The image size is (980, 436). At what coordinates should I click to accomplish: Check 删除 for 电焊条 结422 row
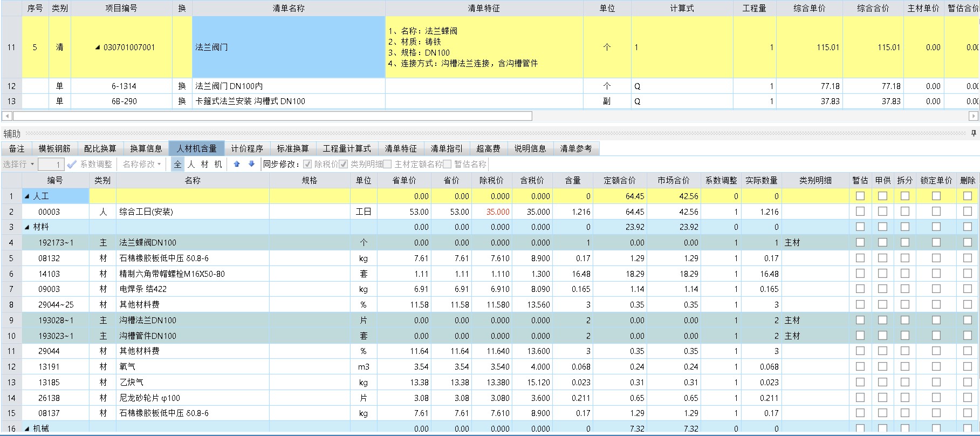pyautogui.click(x=968, y=289)
